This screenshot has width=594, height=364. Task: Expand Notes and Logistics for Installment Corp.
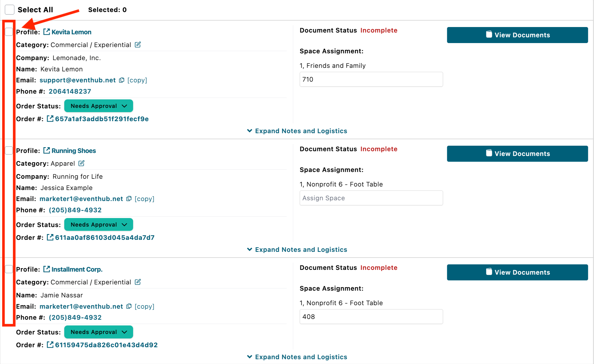pyautogui.click(x=297, y=357)
